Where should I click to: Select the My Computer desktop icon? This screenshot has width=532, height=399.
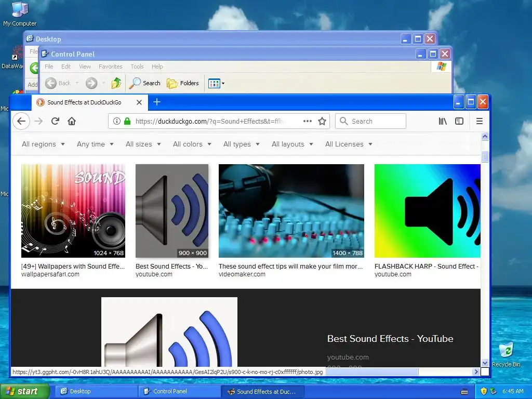point(20,14)
